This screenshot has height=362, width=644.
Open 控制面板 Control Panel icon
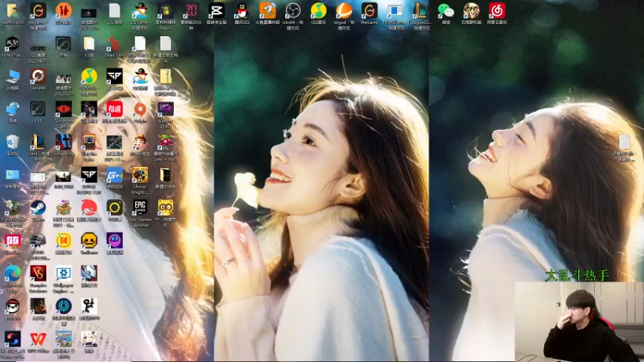12,175
